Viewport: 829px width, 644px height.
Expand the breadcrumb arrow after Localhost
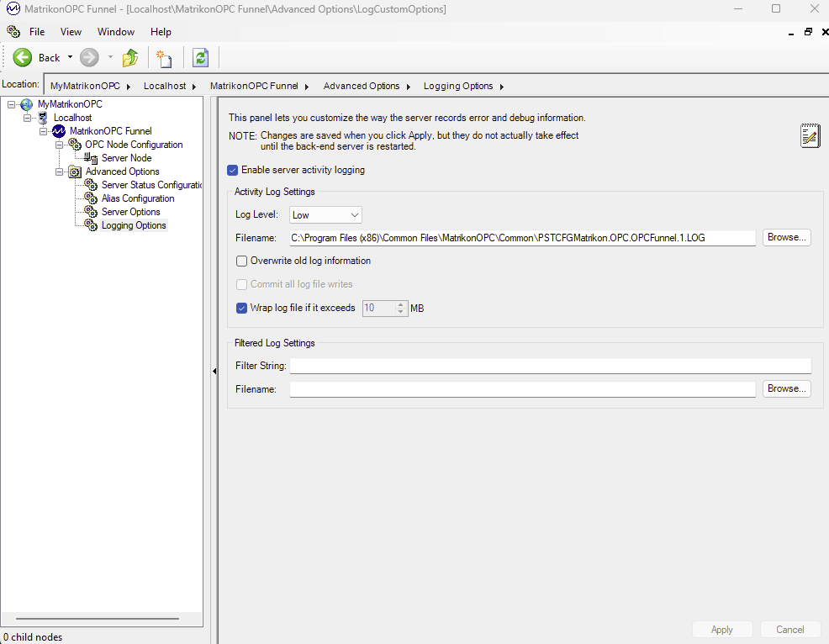coord(194,87)
